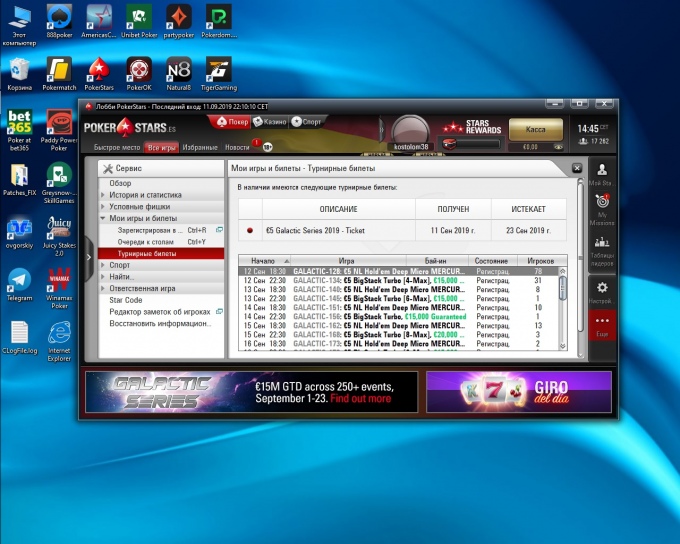Toggle balance visibility eye icon under Касса
680x544 pixels.
(558, 147)
